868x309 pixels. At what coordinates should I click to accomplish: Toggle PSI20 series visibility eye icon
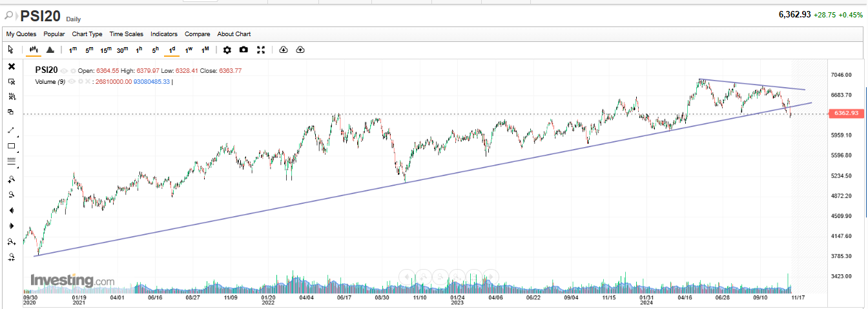pyautogui.click(x=65, y=70)
